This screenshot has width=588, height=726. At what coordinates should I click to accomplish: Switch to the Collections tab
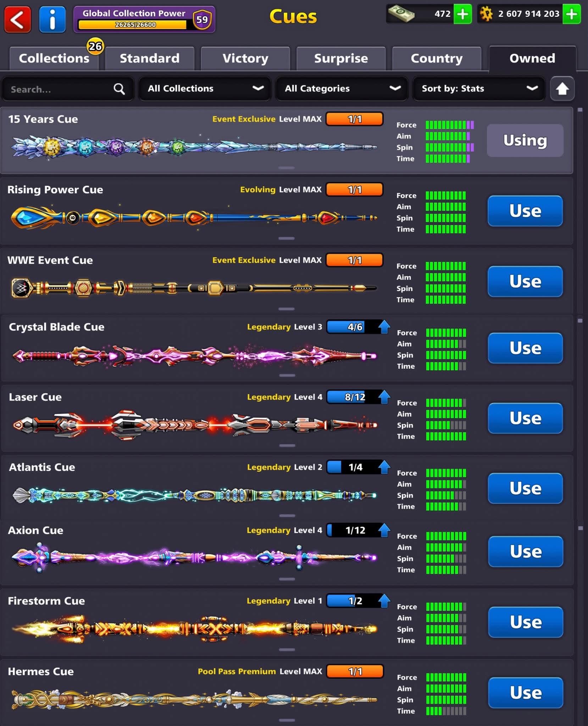pyautogui.click(x=54, y=58)
